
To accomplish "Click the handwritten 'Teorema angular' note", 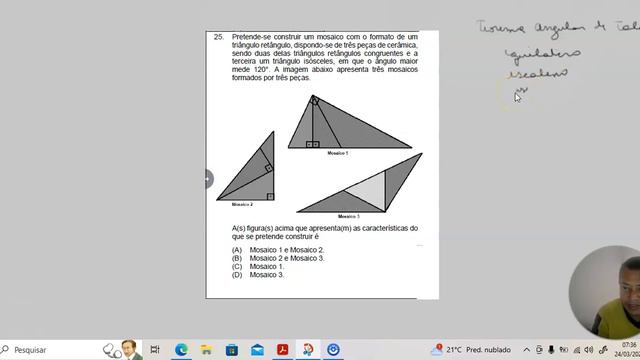I will pyautogui.click(x=558, y=28).
